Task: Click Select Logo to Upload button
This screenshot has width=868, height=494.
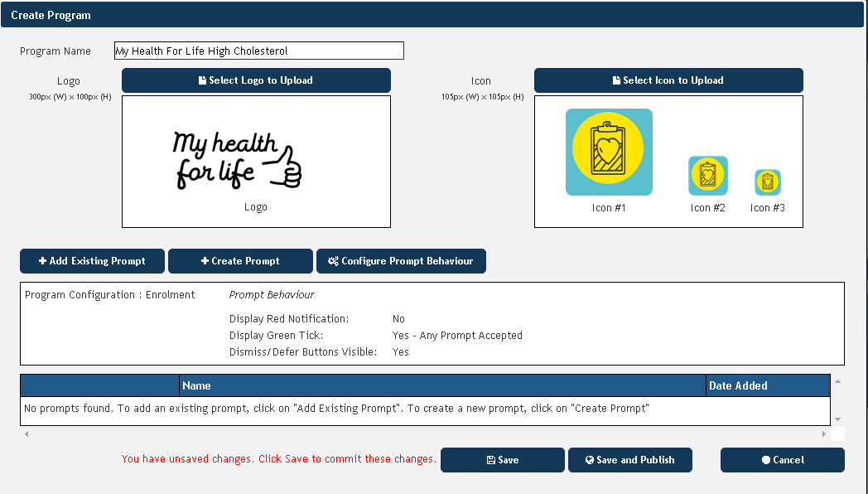Action: [256, 80]
